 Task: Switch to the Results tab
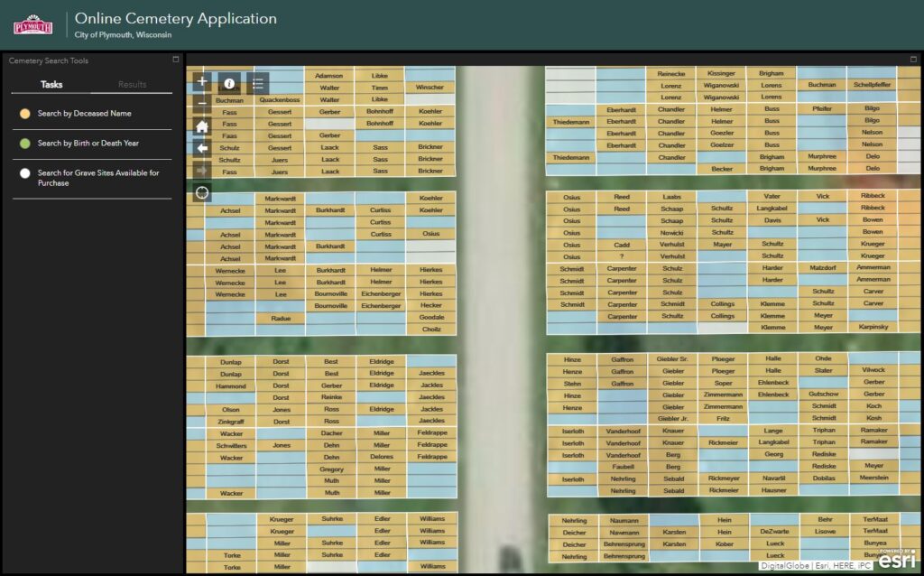(x=132, y=84)
